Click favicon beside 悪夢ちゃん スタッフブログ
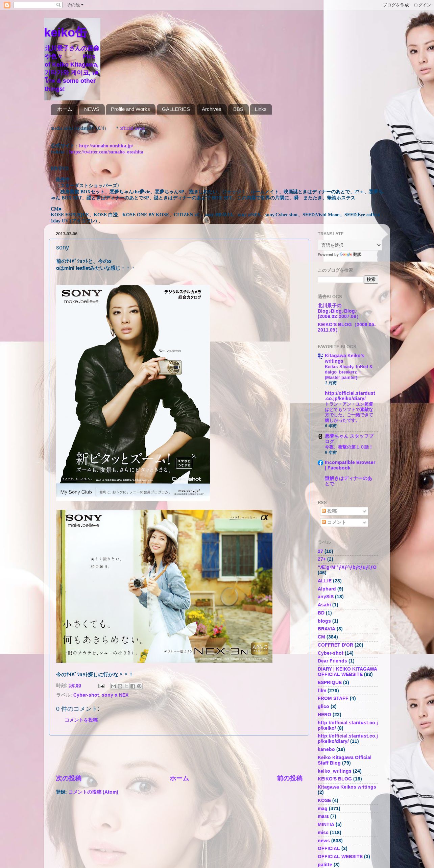The height and width of the screenshot is (868, 434). [x=320, y=436]
